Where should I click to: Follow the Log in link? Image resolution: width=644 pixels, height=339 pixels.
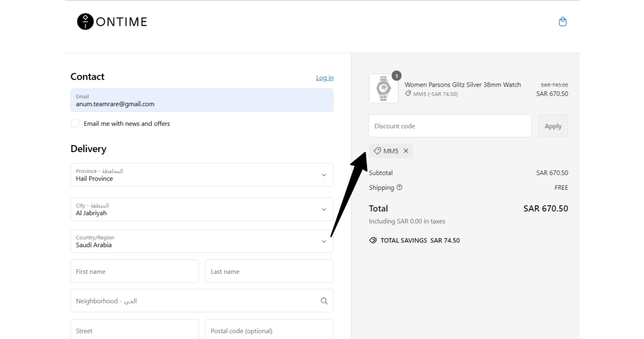click(x=325, y=78)
